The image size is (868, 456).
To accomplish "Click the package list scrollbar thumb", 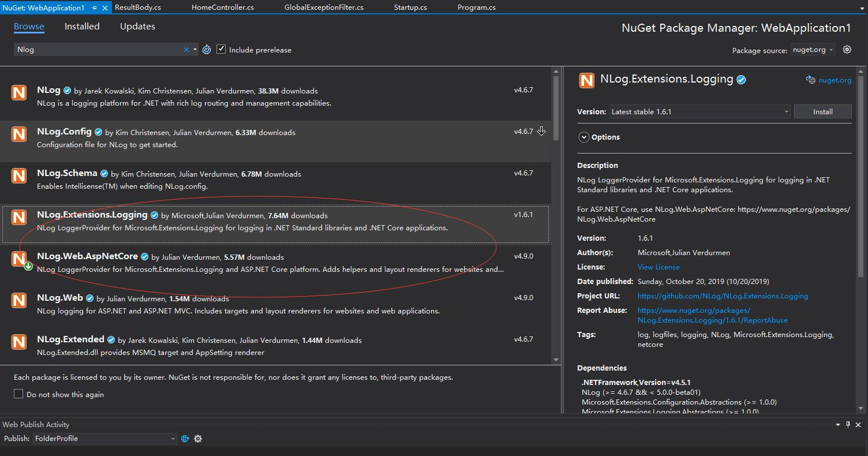I will (x=556, y=108).
